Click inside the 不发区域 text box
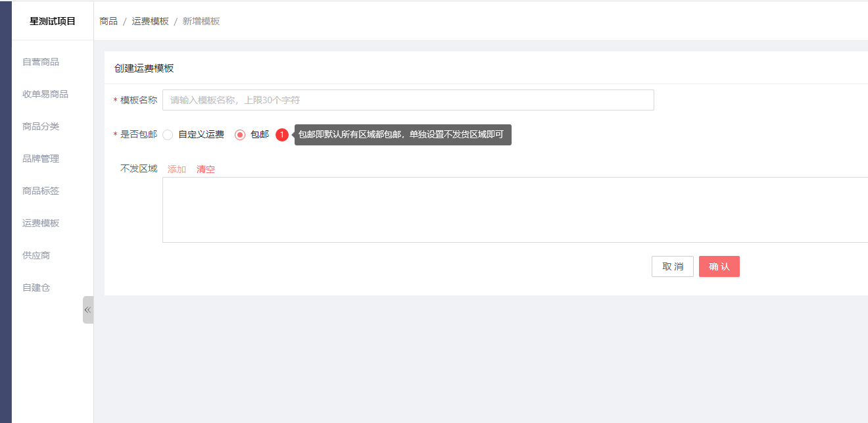The height and width of the screenshot is (423, 868). [x=513, y=210]
